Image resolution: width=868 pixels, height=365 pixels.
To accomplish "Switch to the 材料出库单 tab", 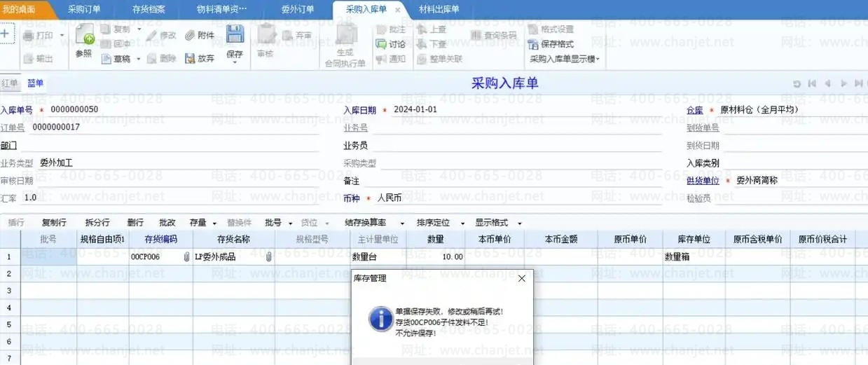I will pos(439,9).
